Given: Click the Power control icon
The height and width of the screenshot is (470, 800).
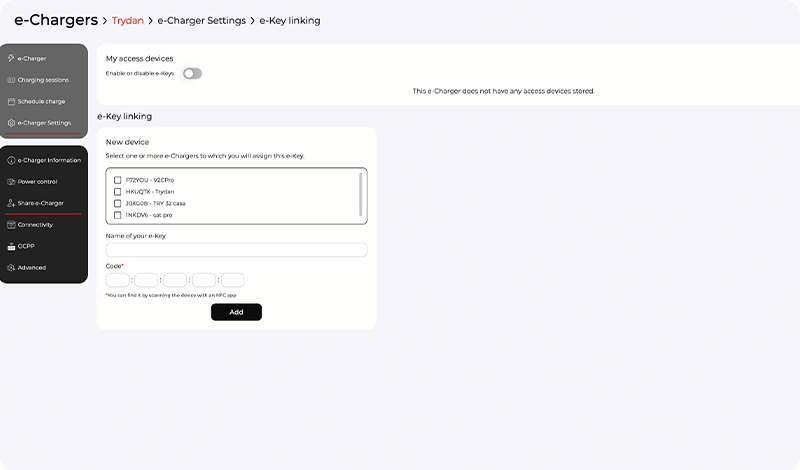Looking at the screenshot, I should coord(11,182).
